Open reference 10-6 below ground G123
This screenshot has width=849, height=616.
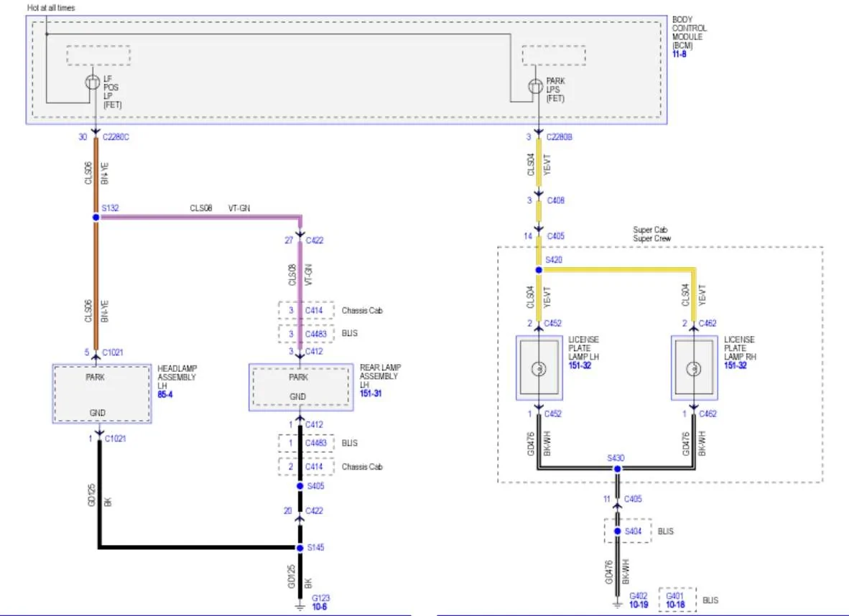pos(320,607)
